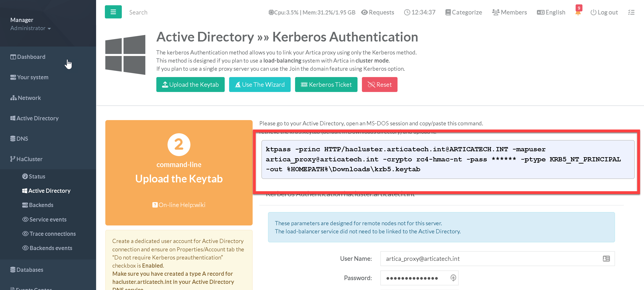The width and height of the screenshot is (644, 290).
Task: Open the On-line Help wiki link
Action: [179, 205]
